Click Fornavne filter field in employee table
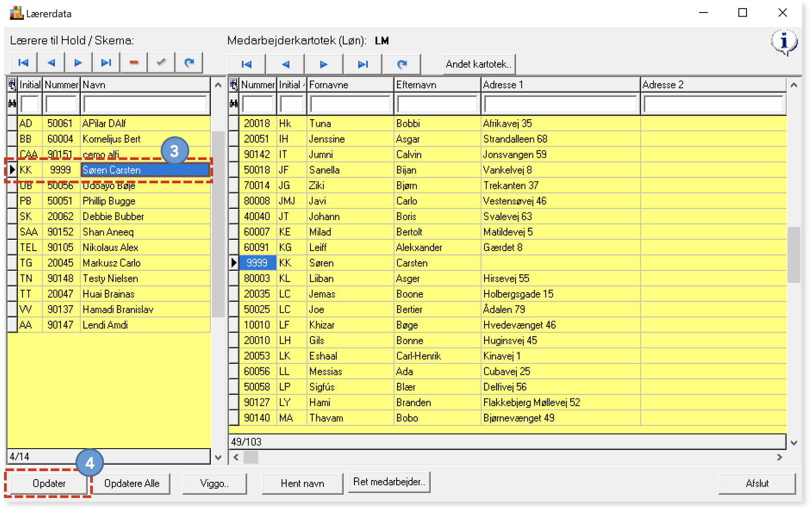The width and height of the screenshot is (812, 511). 350,104
